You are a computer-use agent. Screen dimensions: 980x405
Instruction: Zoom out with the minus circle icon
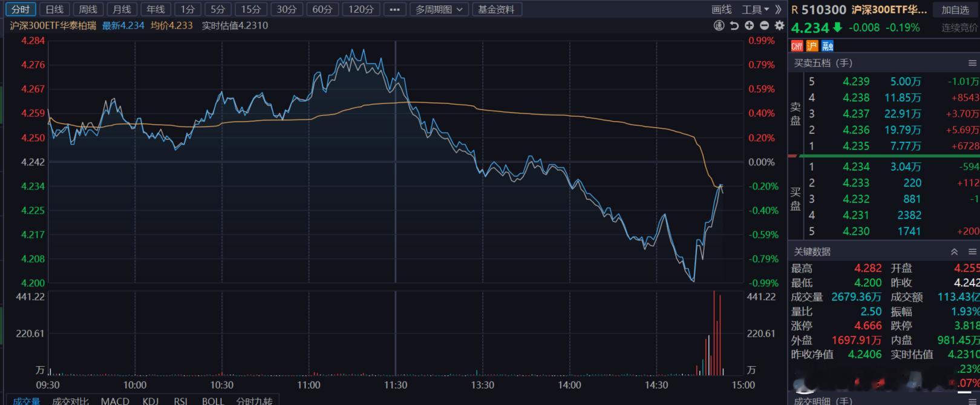click(x=764, y=25)
